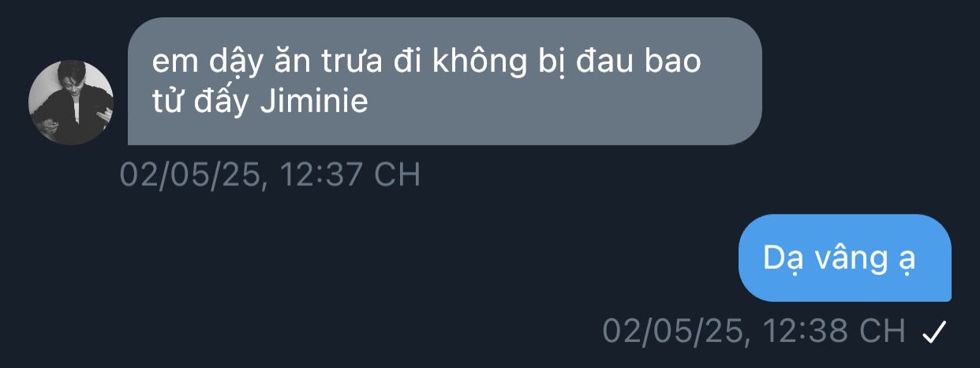The image size is (980, 368).
Task: Click the word "tử" starting second line
Action: (x=166, y=102)
